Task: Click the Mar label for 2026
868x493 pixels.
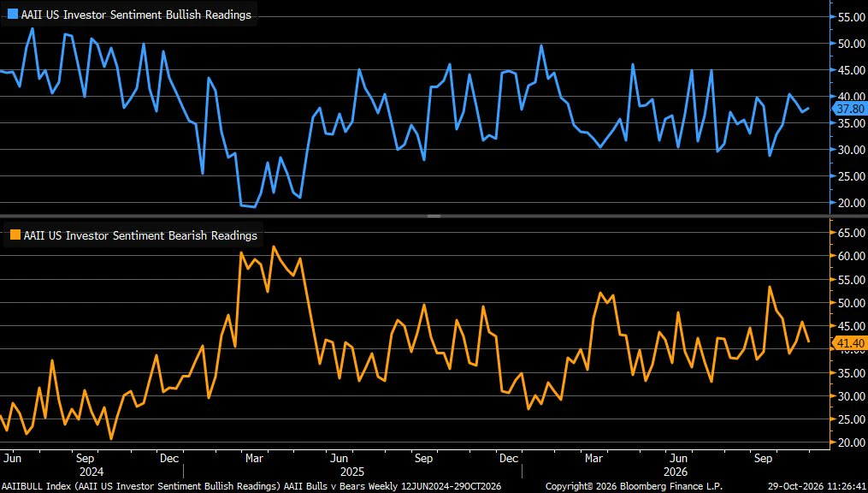Action: click(x=593, y=459)
